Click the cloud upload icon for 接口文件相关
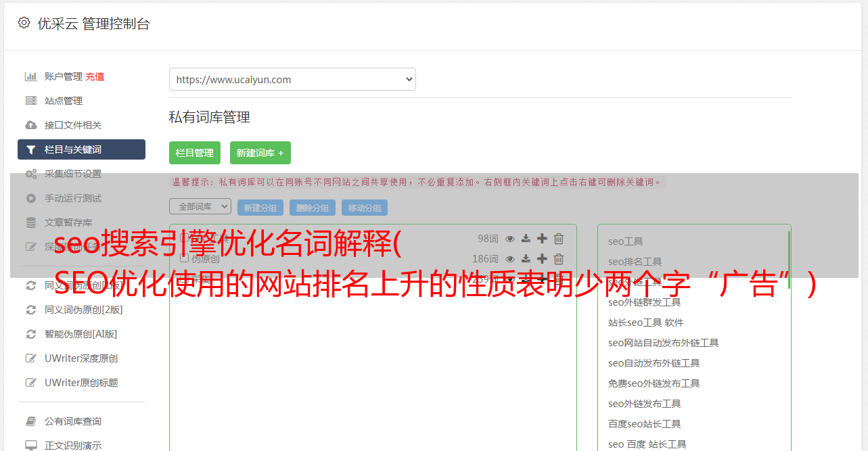Viewport: 868px width, 451px height. click(30, 125)
